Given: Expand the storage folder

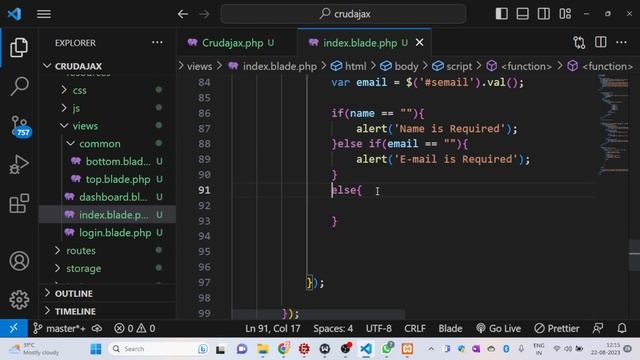Looking at the screenshot, I should [107, 269].
